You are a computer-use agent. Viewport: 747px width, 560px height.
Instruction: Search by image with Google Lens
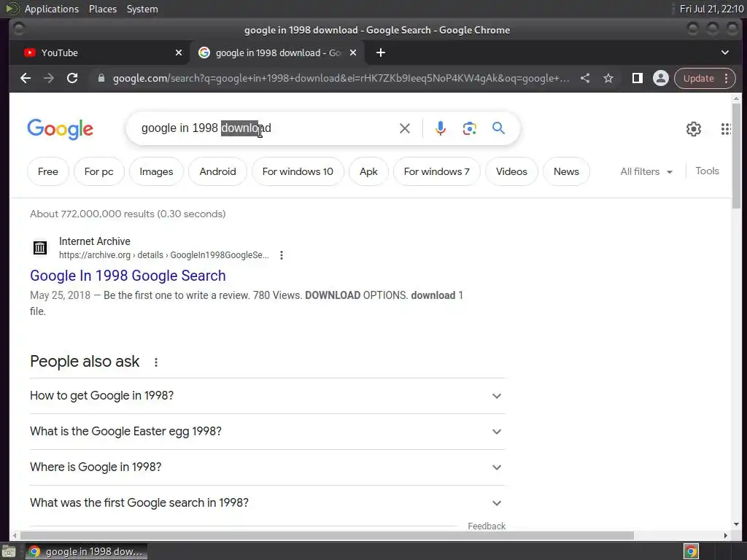(469, 128)
